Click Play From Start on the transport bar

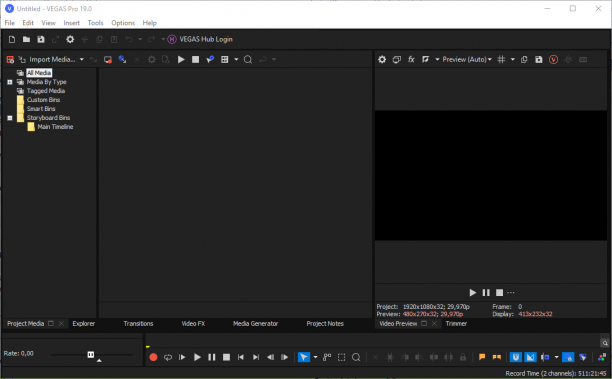(x=182, y=357)
